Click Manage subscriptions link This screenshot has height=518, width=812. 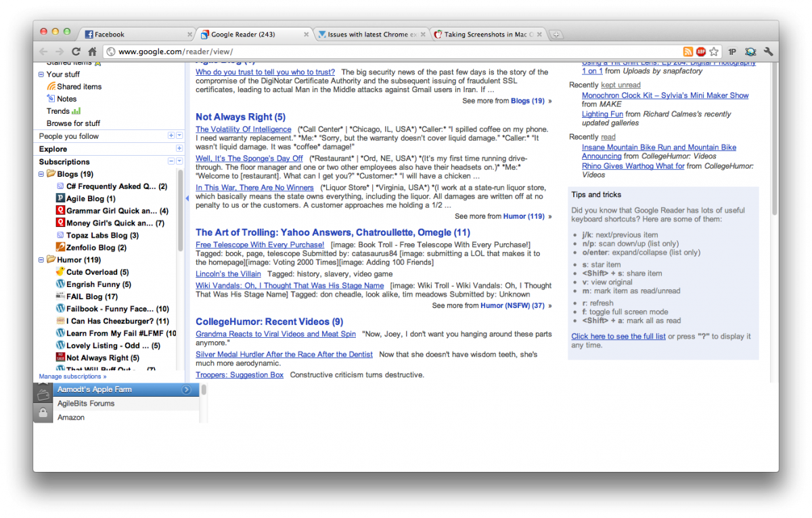(72, 376)
